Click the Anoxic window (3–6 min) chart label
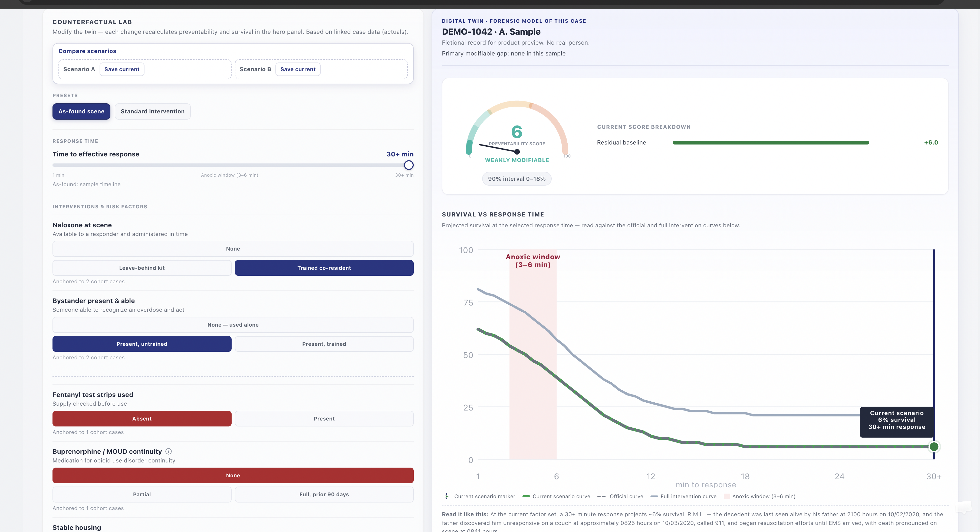Screen dimensions: 980x532 click(532, 261)
